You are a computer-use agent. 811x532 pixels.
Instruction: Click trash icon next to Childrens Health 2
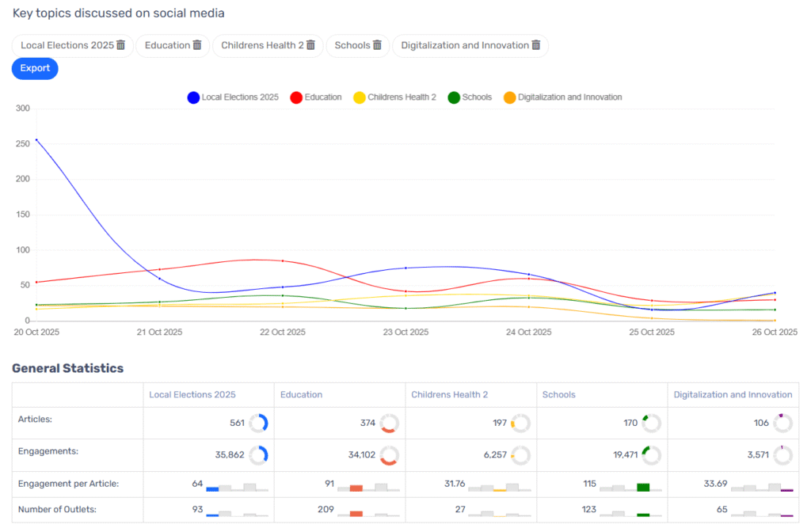[x=311, y=45]
